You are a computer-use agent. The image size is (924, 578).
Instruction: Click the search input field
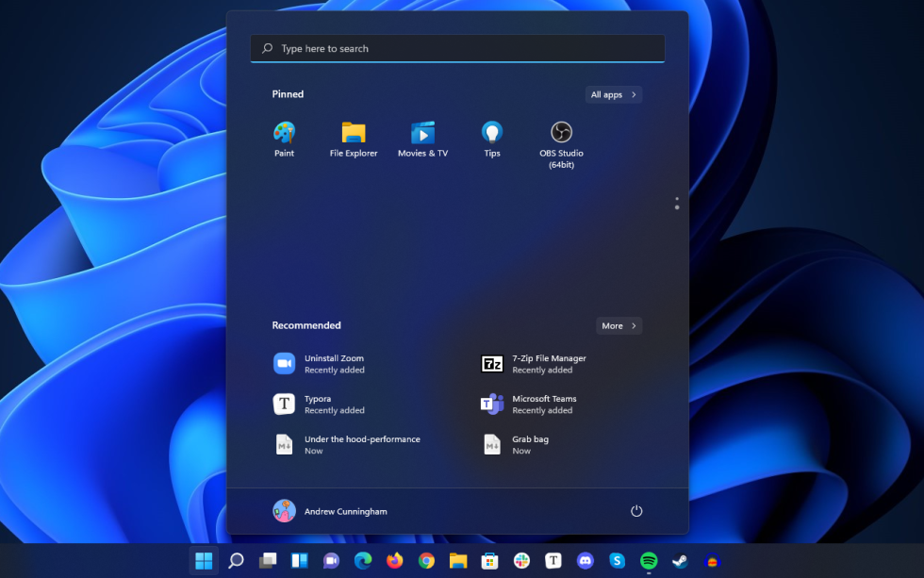pyautogui.click(x=456, y=48)
